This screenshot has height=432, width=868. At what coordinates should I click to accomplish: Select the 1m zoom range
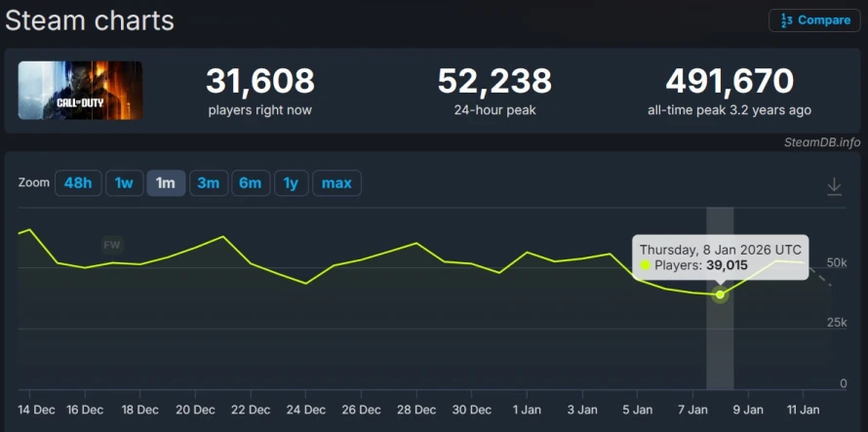pyautogui.click(x=166, y=182)
